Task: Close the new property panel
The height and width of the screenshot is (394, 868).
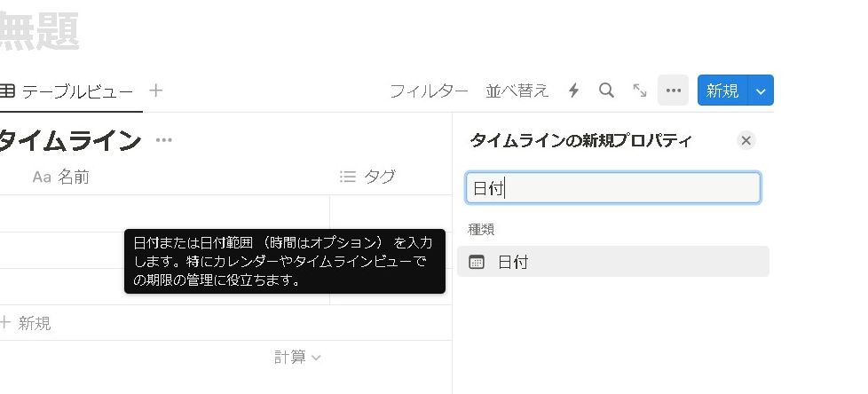Action: [746, 140]
